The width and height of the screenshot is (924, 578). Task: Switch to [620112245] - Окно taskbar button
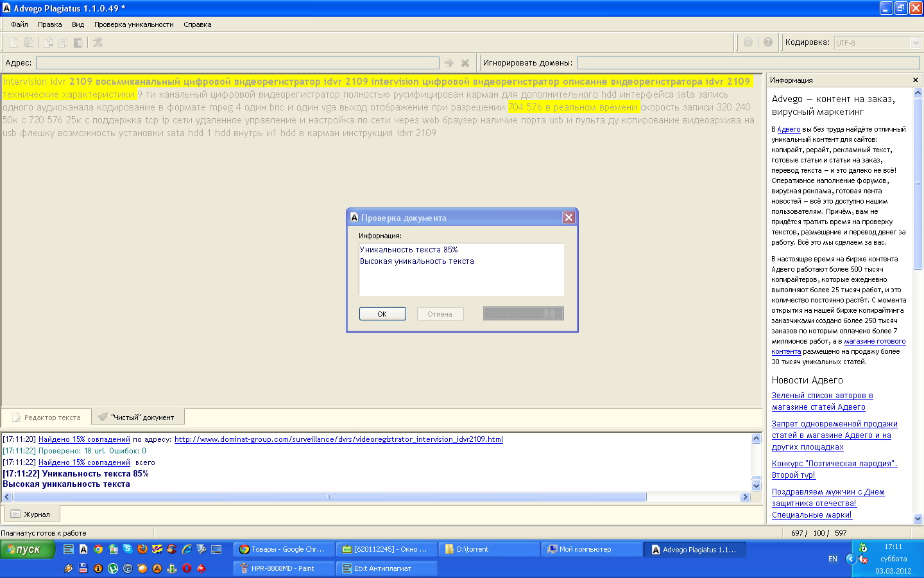(x=387, y=549)
